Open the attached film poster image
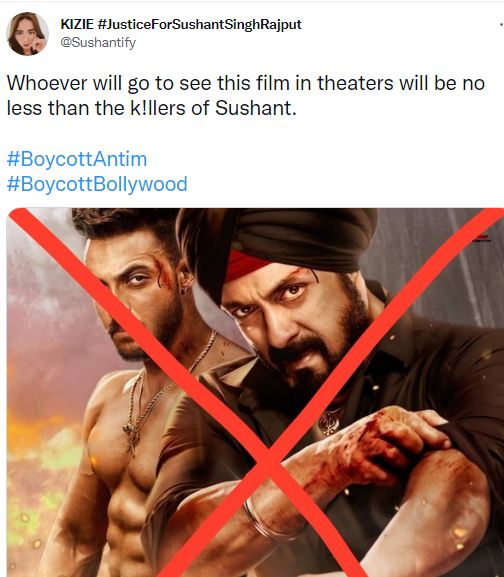This screenshot has height=577, width=504. coord(255,392)
